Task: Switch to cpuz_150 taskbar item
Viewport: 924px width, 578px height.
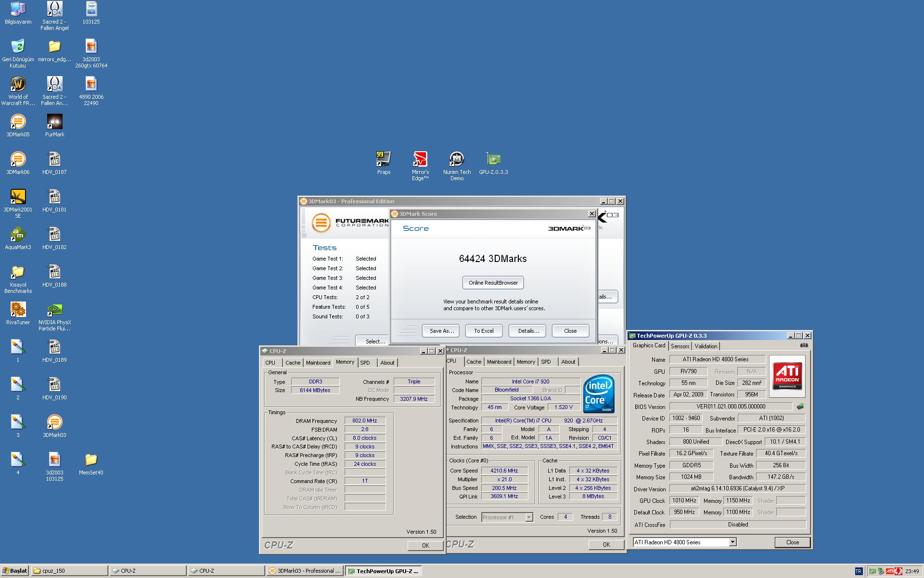Action: (69, 571)
